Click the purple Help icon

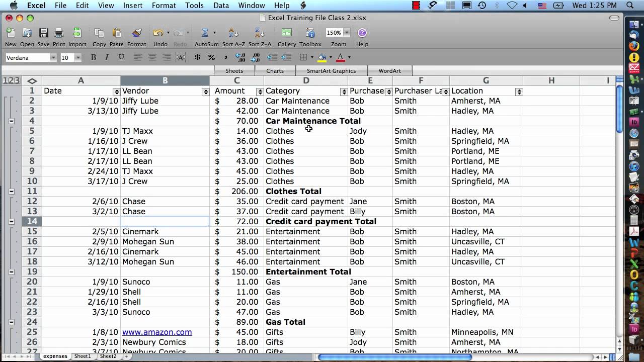point(362,33)
